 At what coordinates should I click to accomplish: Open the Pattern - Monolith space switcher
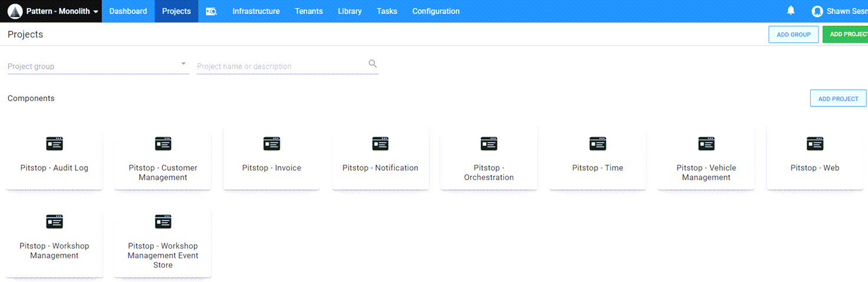pos(62,11)
